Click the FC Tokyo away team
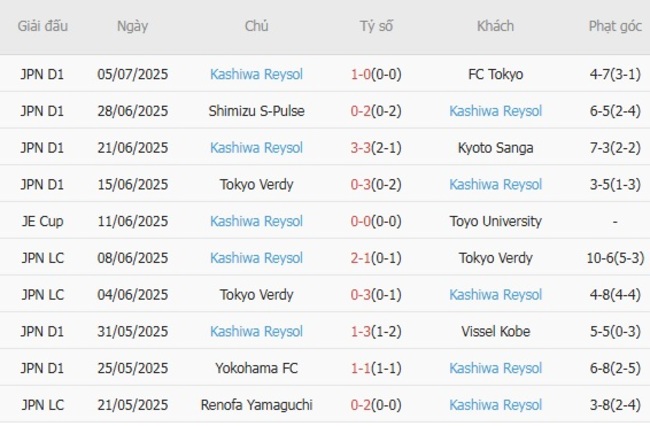The image size is (650, 426). 495,74
